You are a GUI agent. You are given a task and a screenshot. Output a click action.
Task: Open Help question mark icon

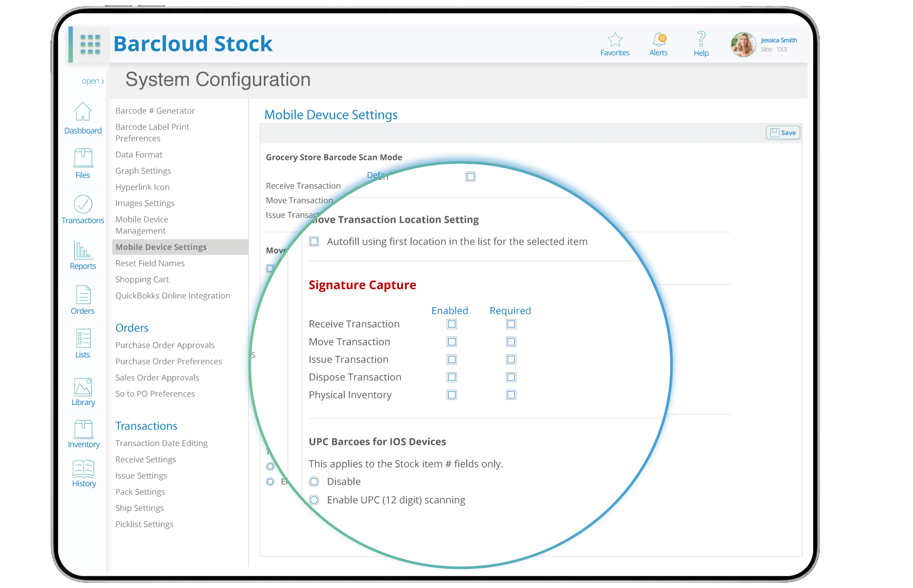point(701,39)
